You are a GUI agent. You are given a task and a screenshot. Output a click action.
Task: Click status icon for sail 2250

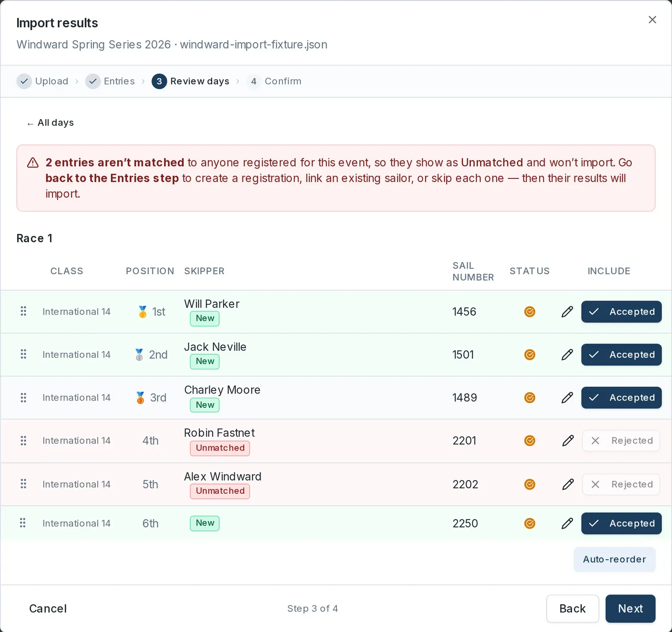pyautogui.click(x=530, y=523)
